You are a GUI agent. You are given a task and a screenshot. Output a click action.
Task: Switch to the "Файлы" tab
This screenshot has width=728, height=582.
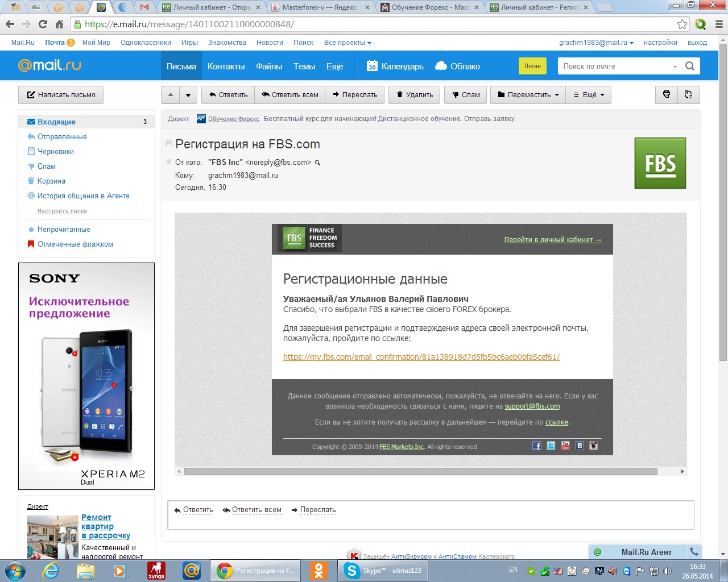(269, 66)
